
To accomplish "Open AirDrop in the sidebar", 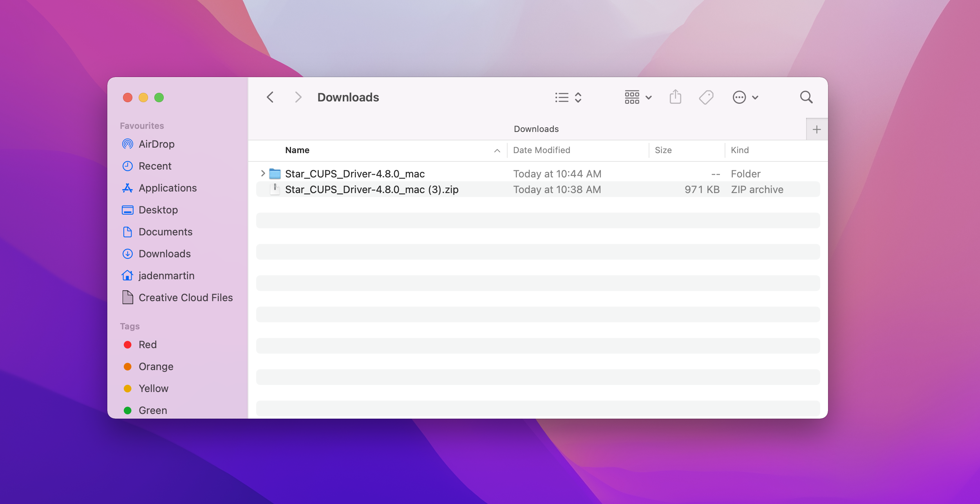I will click(x=156, y=144).
